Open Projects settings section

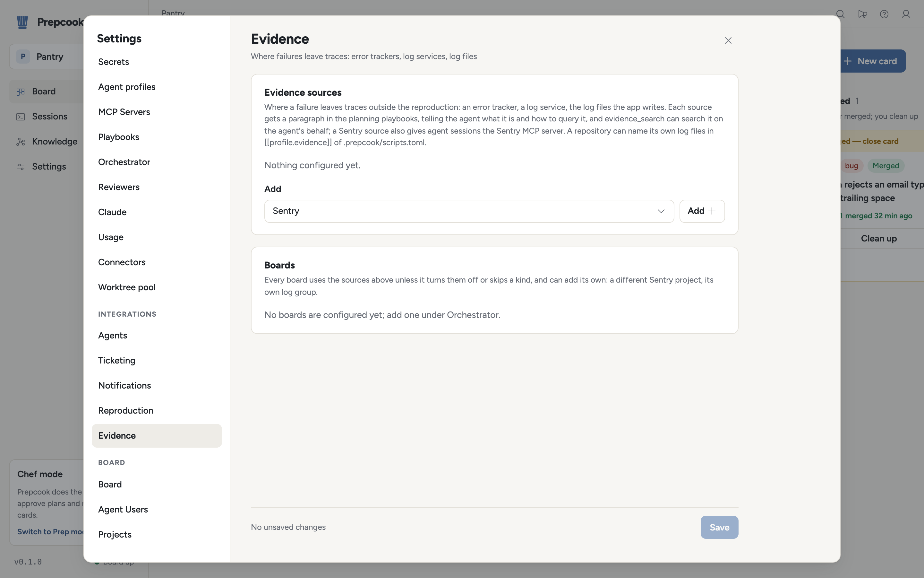click(x=157, y=534)
